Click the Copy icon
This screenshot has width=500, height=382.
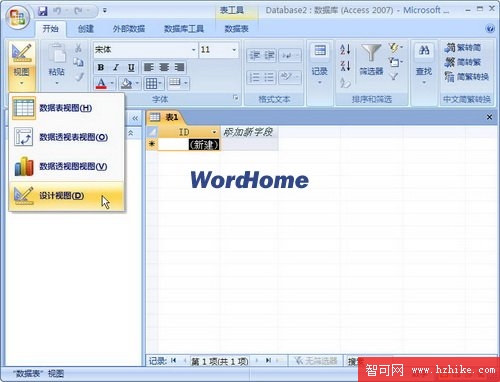point(78,62)
